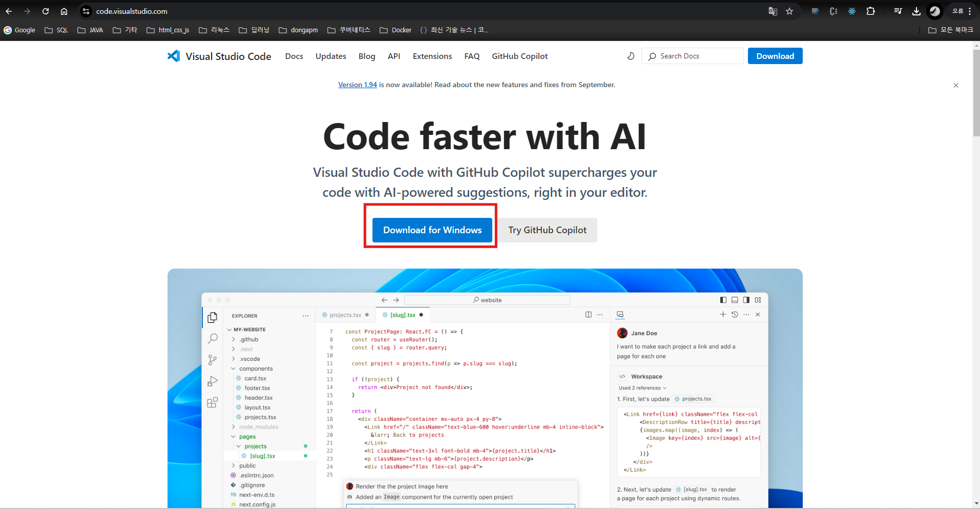Open the API page
The height and width of the screenshot is (509, 980).
(x=394, y=56)
